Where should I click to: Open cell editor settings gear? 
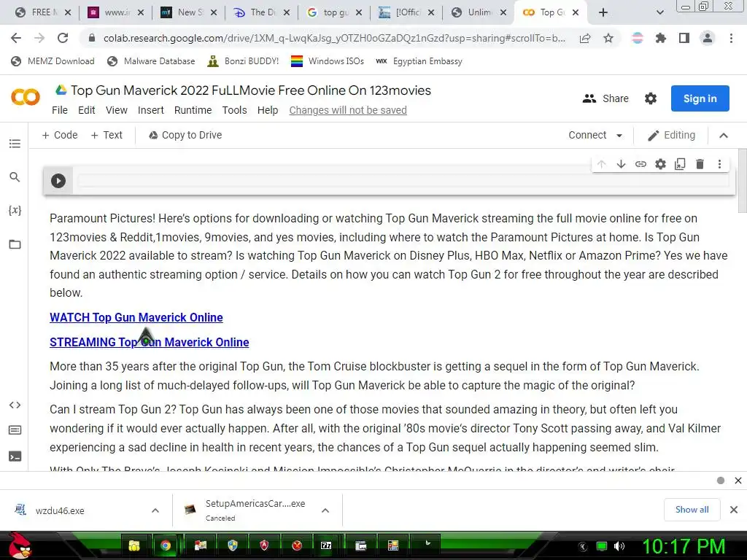[660, 164]
